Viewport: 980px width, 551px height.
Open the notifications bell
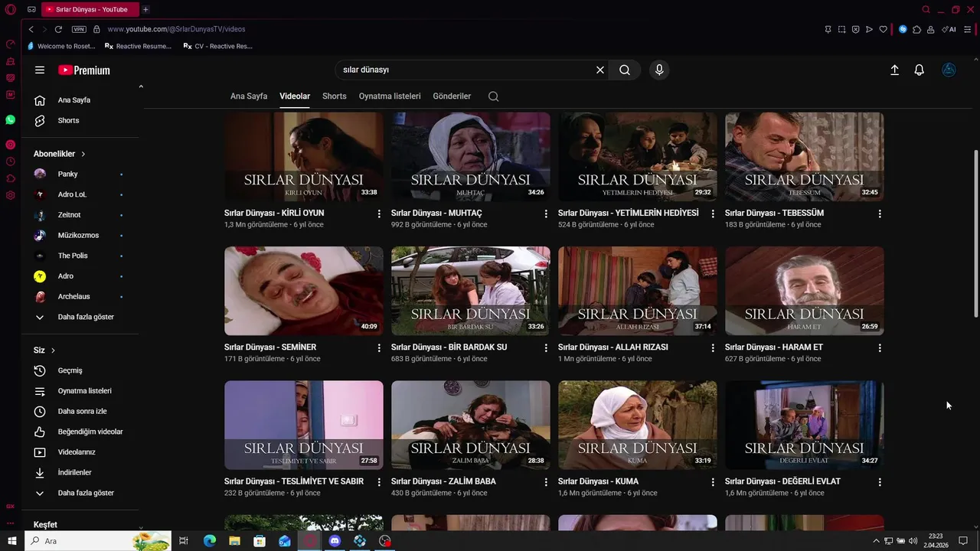(x=920, y=70)
